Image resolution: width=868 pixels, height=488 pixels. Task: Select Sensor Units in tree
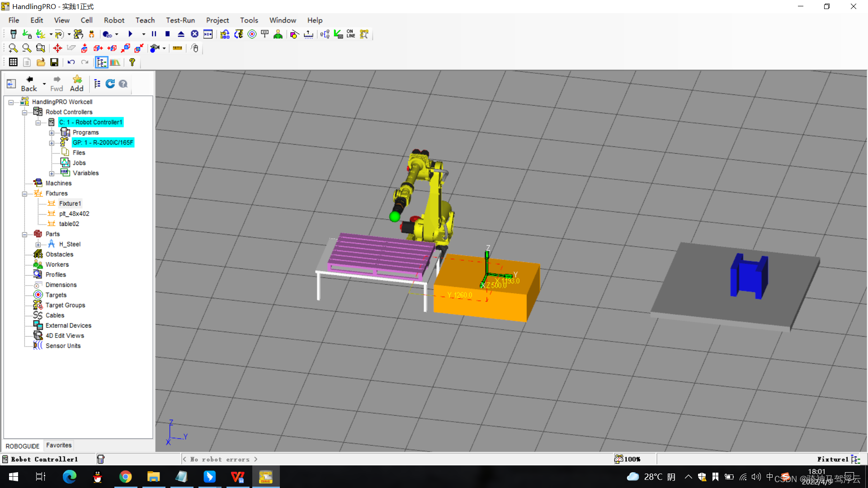tap(63, 346)
